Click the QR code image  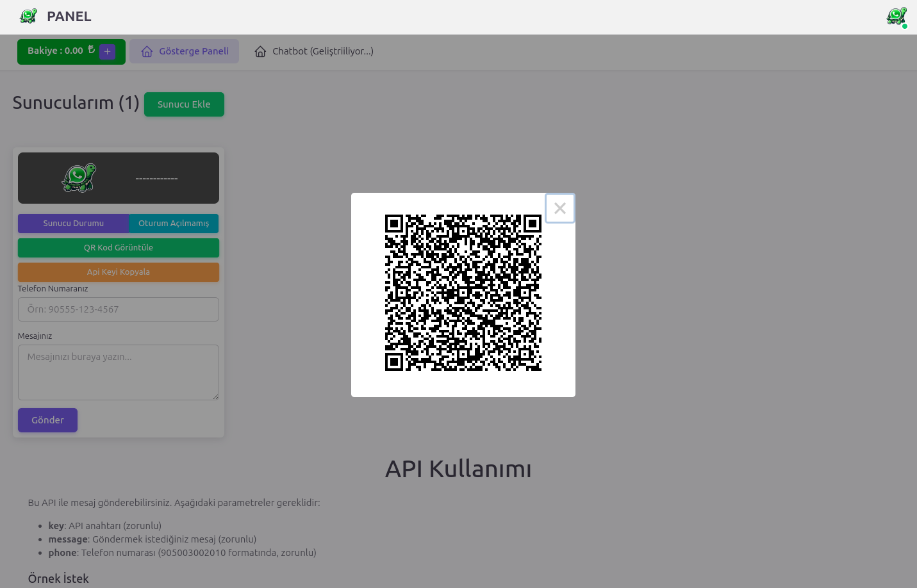(x=463, y=293)
